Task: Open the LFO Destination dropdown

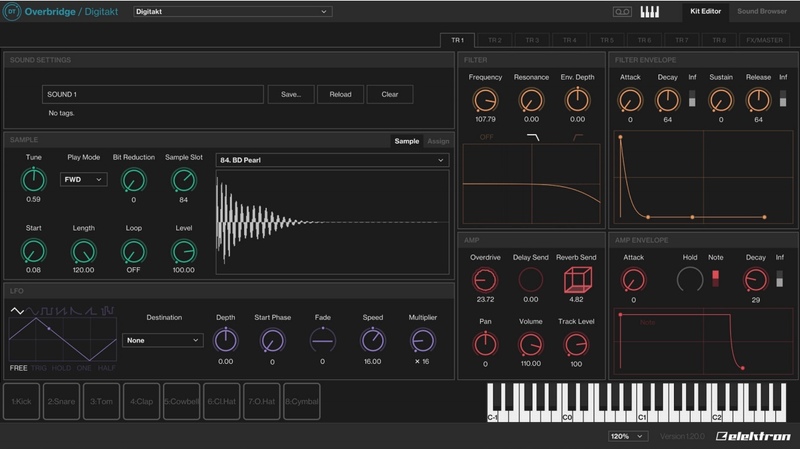Action: [163, 340]
